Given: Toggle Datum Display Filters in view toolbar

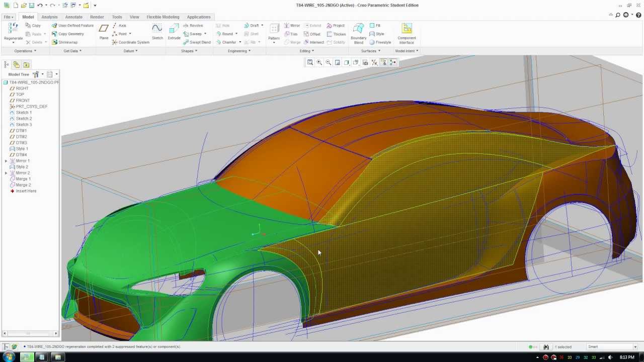Looking at the screenshot, I should coord(374,62).
